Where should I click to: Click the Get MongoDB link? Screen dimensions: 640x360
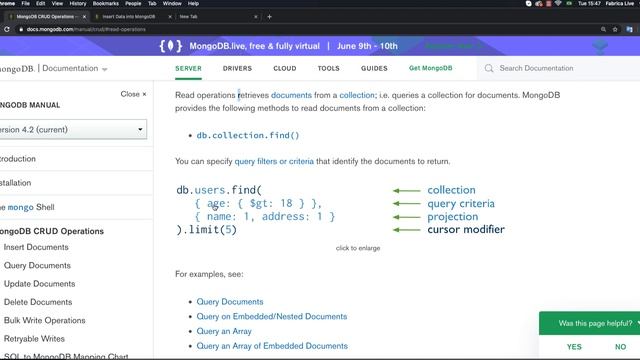tap(431, 68)
